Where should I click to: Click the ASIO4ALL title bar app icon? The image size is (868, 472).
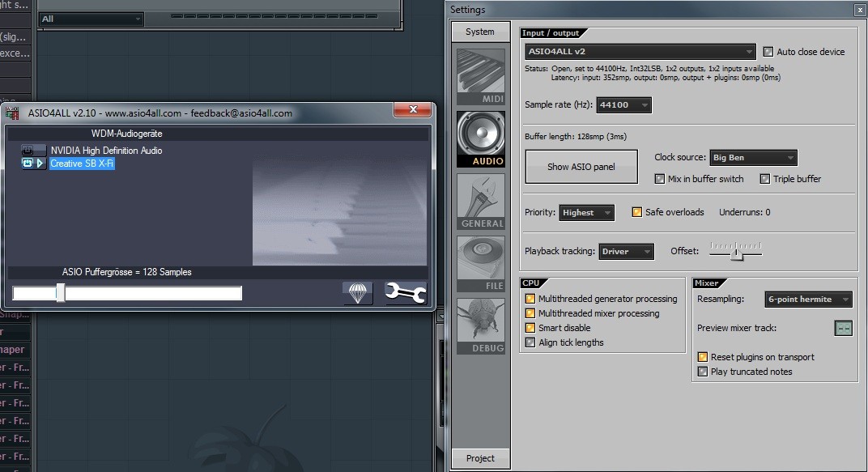(x=12, y=113)
